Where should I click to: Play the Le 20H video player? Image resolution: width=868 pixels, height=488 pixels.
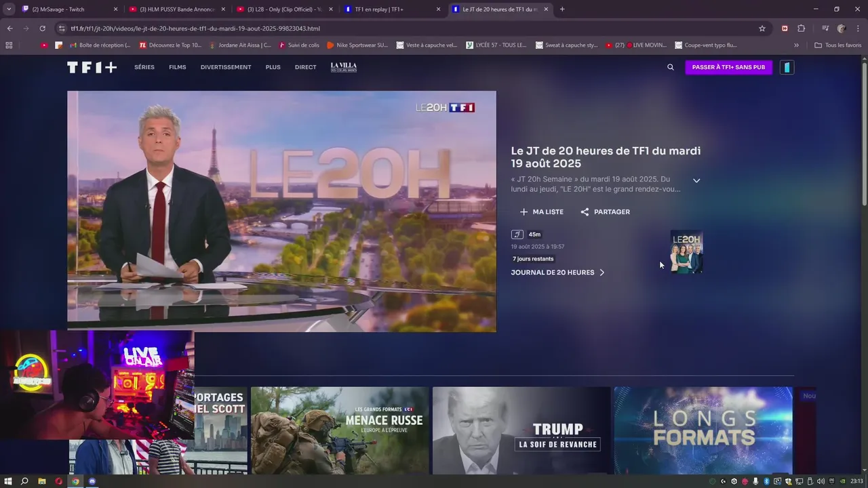(x=281, y=211)
